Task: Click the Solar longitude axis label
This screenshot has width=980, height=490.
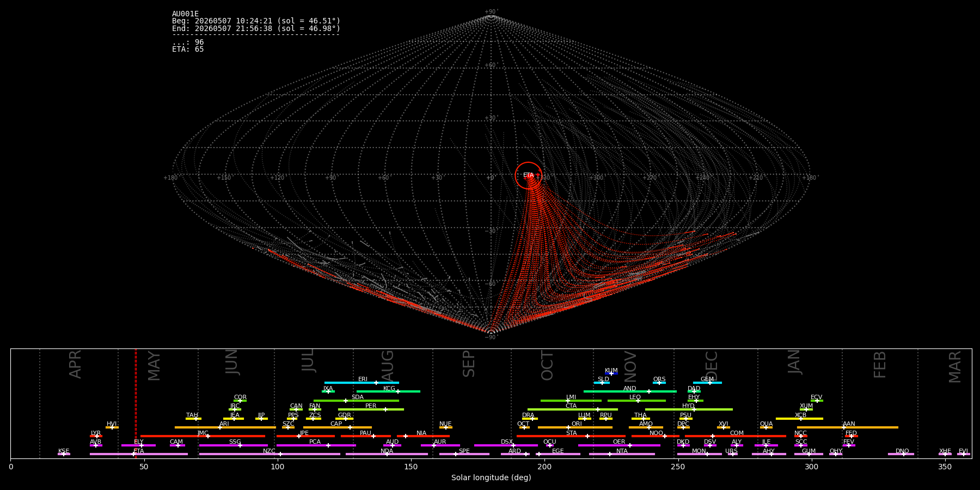Action: coord(491,477)
